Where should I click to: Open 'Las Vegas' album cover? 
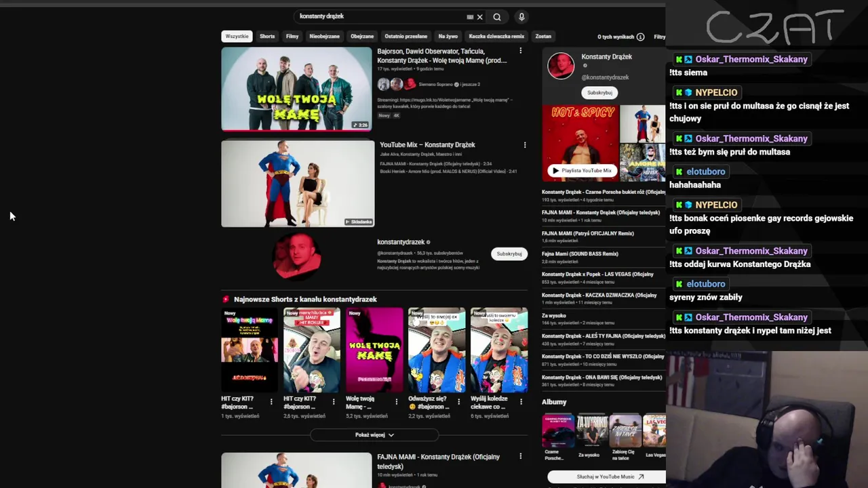pyautogui.click(x=654, y=431)
